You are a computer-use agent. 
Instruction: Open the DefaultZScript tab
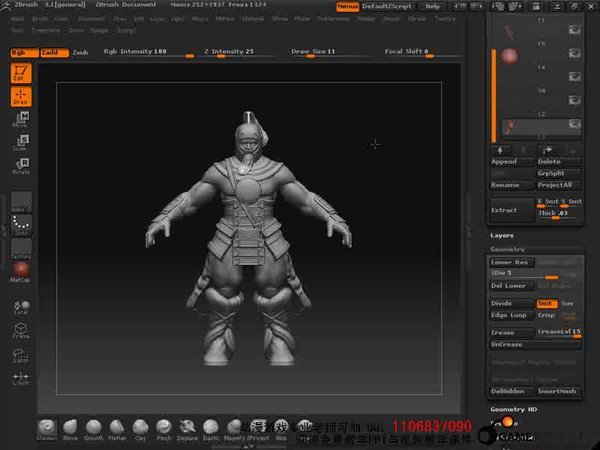click(389, 6)
